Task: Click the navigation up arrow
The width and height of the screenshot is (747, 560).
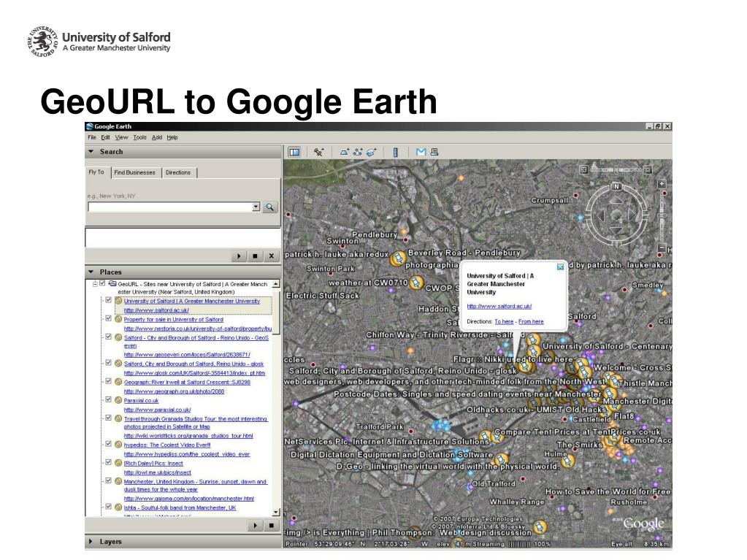Action: 616,201
